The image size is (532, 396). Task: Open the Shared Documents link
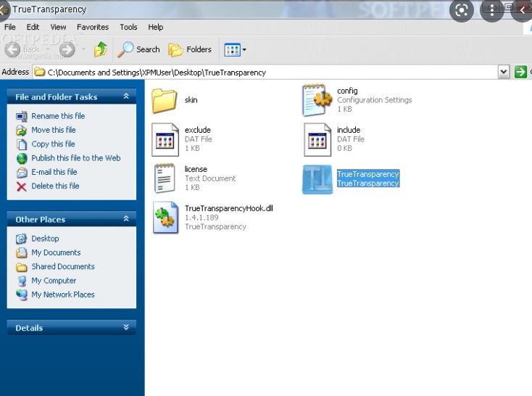(63, 267)
